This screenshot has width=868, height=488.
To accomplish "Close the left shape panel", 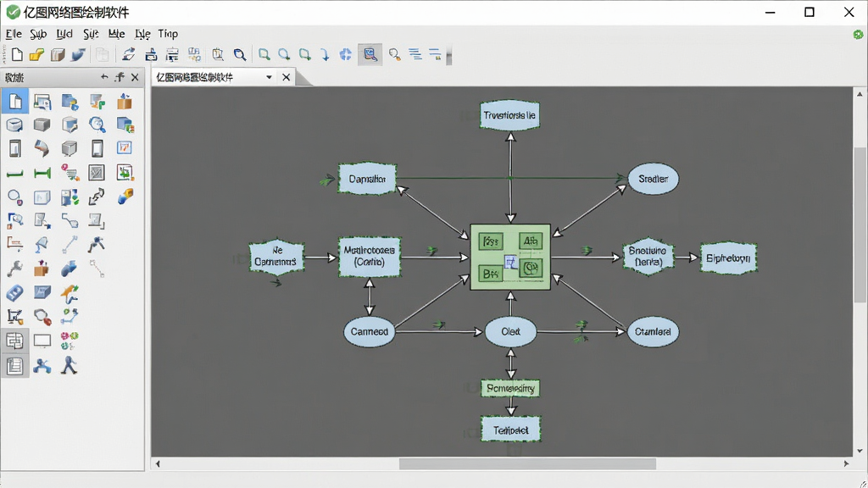I will 135,77.
